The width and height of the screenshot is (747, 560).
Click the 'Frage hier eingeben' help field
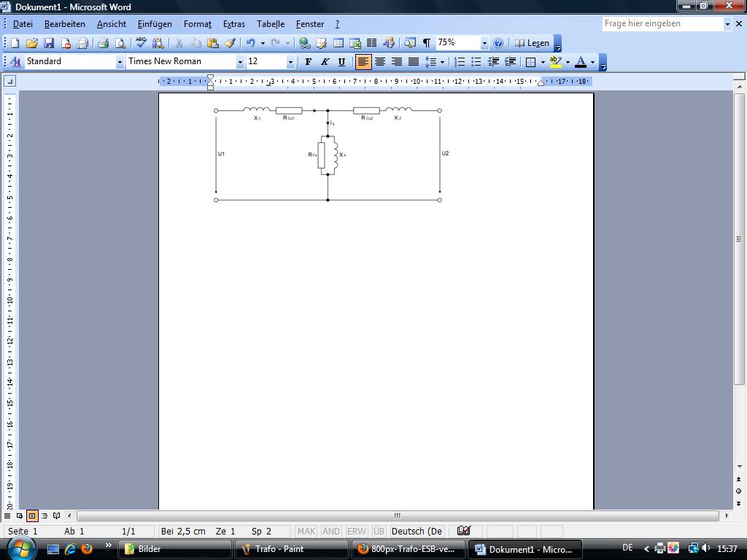click(x=662, y=24)
